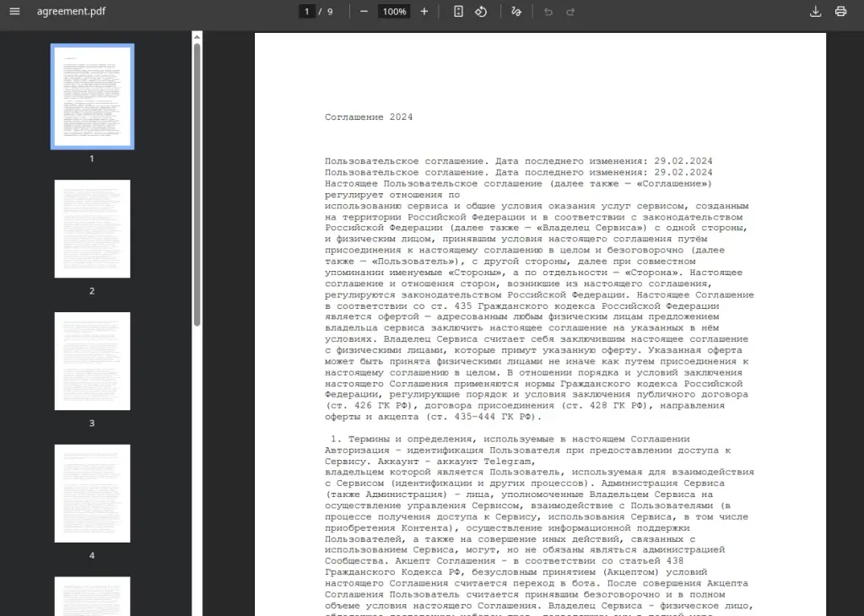Click the scrollbar up arrow
This screenshot has height=616, width=864.
click(x=197, y=37)
